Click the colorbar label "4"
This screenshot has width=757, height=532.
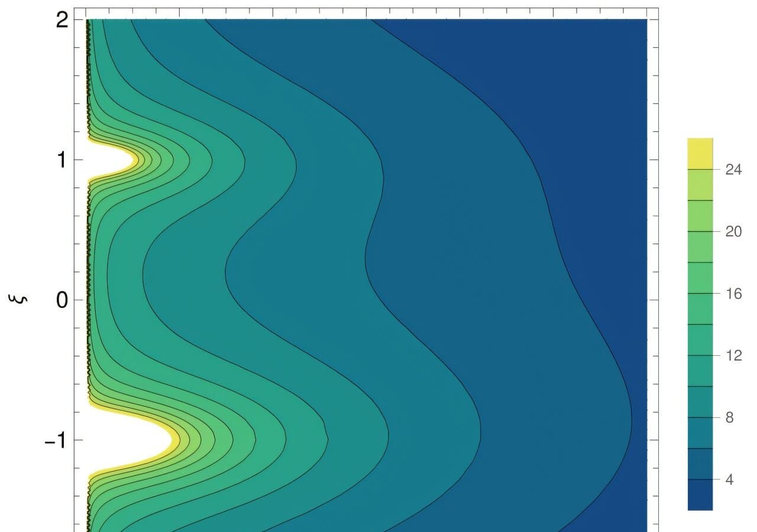click(x=730, y=480)
